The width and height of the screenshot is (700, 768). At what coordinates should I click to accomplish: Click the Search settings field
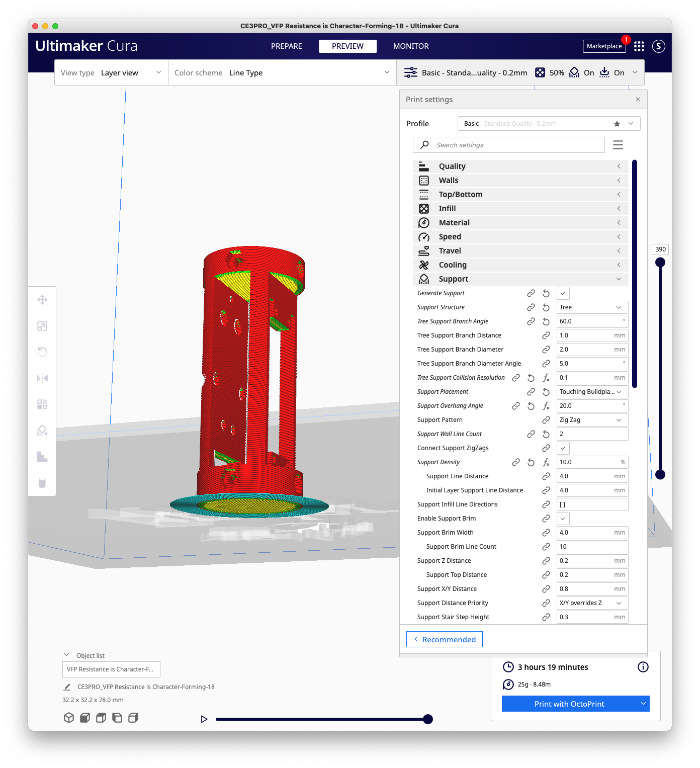pyautogui.click(x=509, y=145)
